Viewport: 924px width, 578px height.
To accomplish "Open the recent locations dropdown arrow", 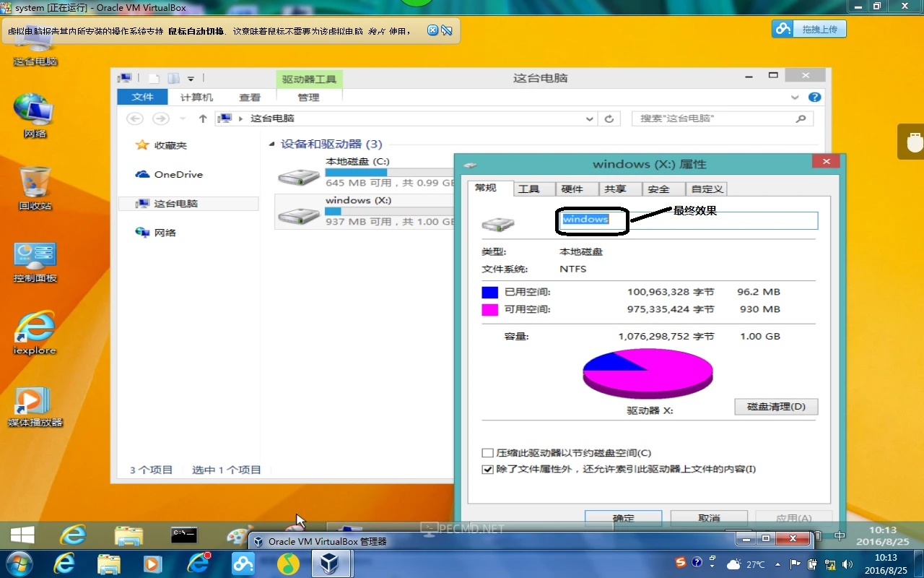I will (183, 118).
